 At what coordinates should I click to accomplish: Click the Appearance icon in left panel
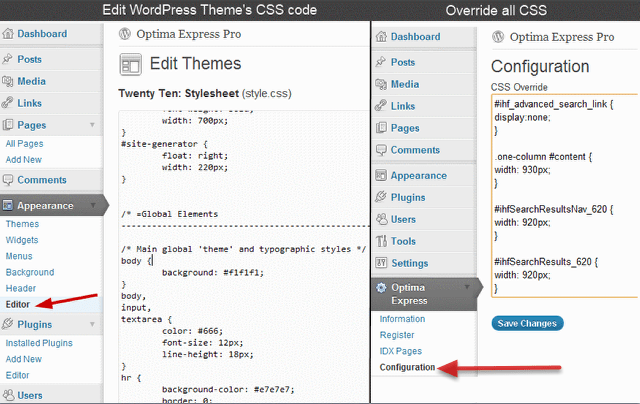coord(8,205)
